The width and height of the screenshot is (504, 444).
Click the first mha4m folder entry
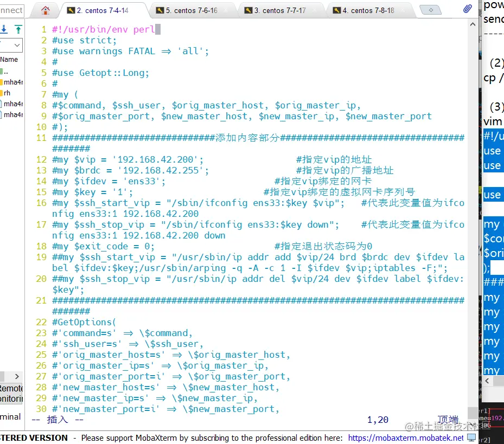pos(11,82)
